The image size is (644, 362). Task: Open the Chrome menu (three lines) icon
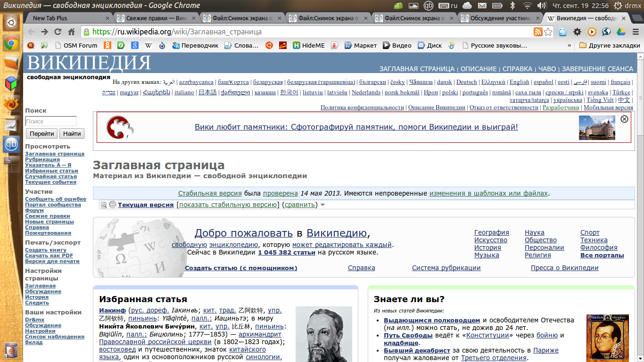[635, 32]
